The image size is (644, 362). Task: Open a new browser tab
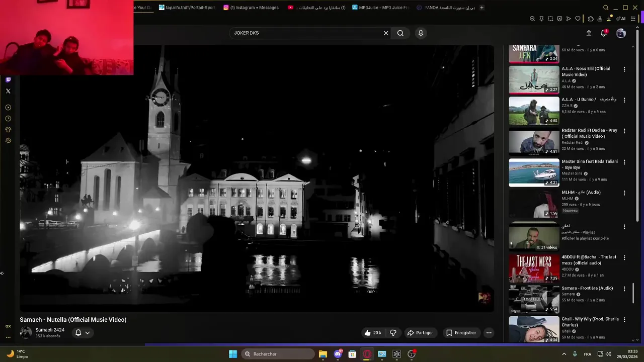tap(481, 8)
